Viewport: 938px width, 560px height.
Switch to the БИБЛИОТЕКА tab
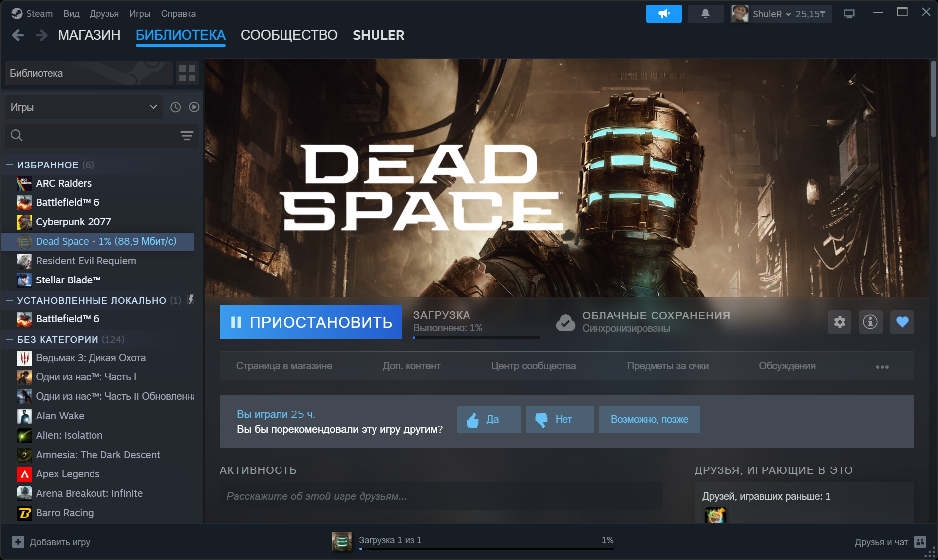[181, 35]
